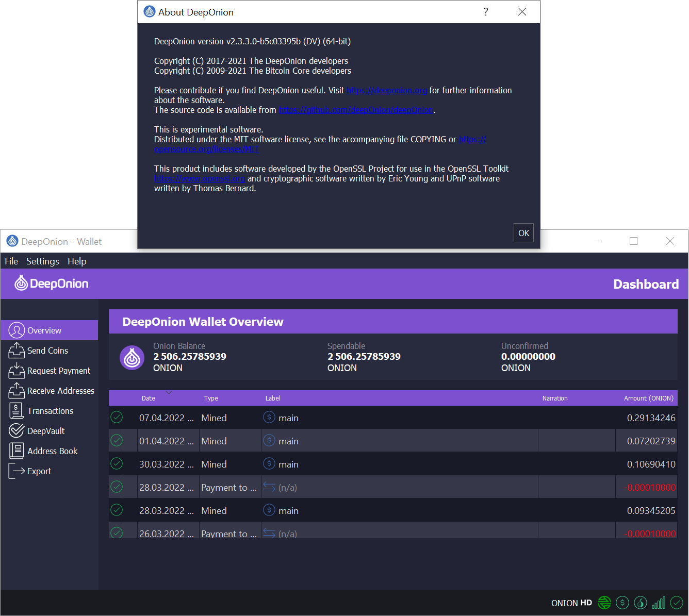Image resolution: width=689 pixels, height=616 pixels.
Task: Click confirmed checkmark on 28.03.2022 Mined row
Action: tap(117, 510)
